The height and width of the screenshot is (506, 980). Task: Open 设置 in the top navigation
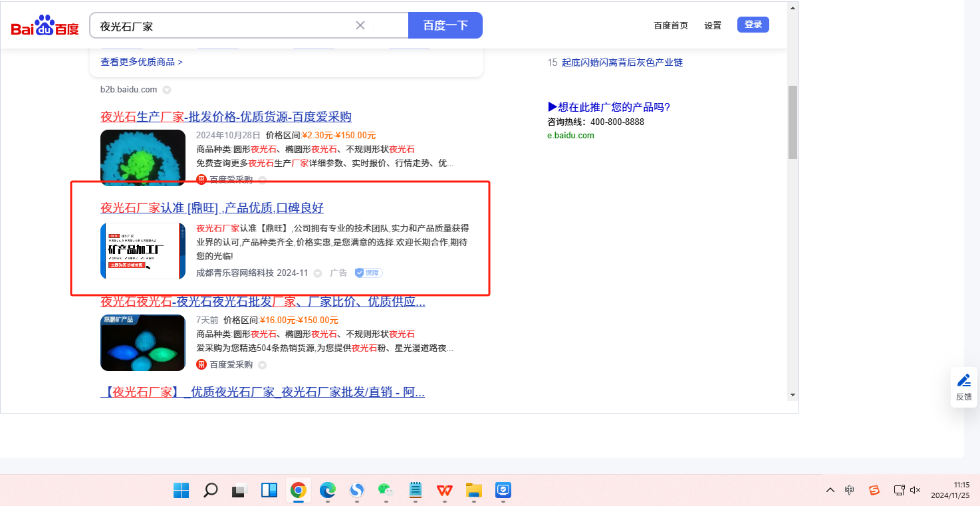pos(713,25)
